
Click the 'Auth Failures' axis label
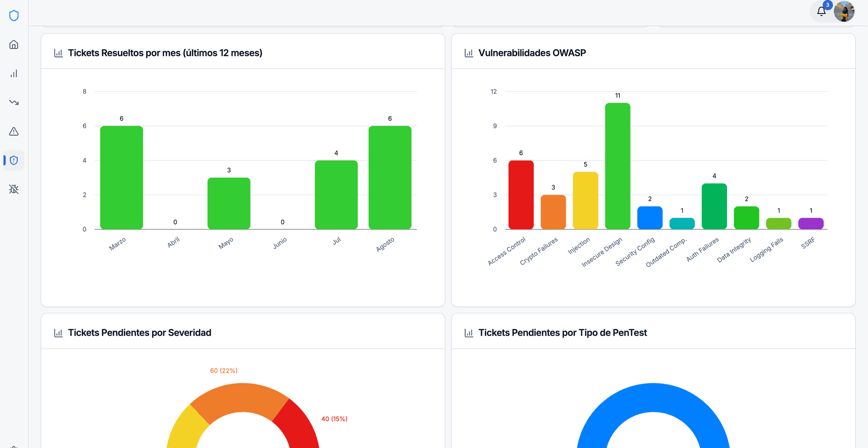click(x=703, y=249)
